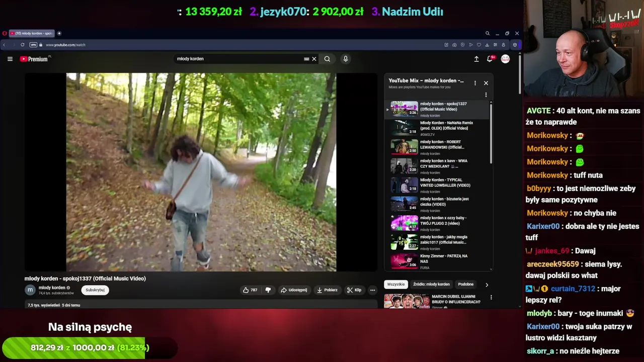
Task: Play ROBERT LEWANDOWSKI track in playlist
Action: pos(437,147)
